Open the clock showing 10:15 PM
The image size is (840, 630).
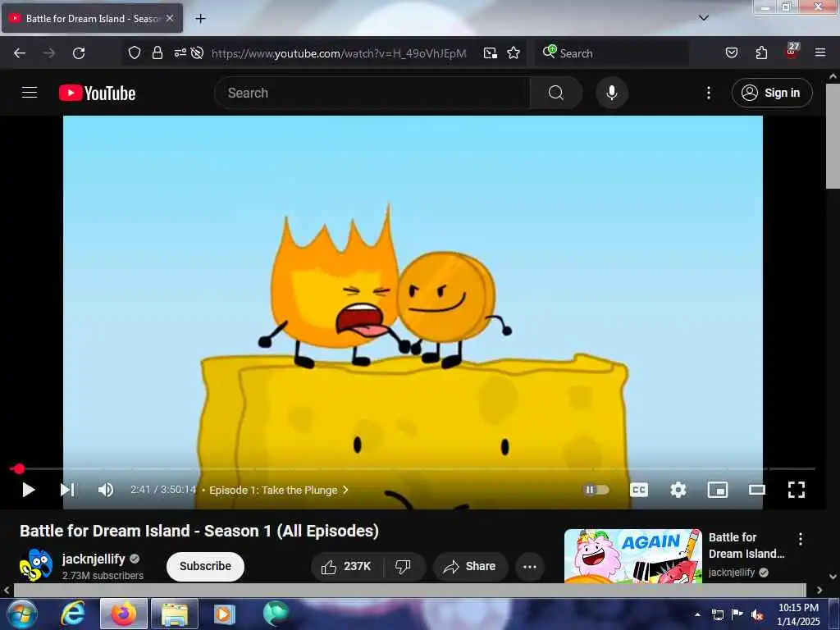[x=798, y=614]
